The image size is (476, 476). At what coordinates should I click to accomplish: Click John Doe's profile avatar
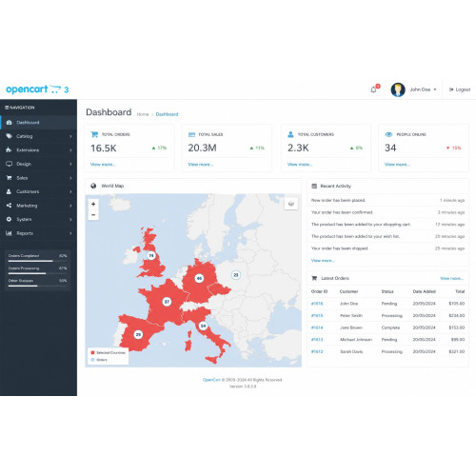click(398, 89)
